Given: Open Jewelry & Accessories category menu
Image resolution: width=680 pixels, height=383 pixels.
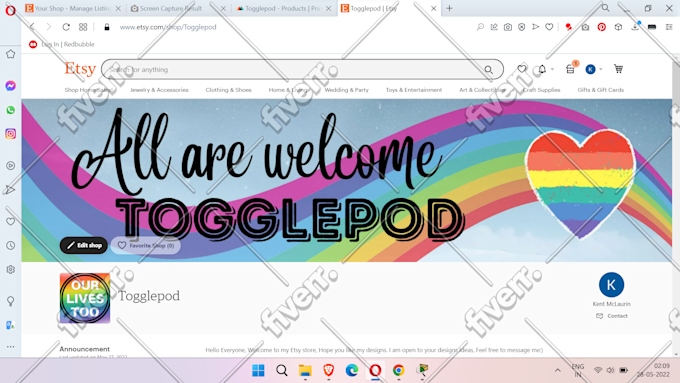Looking at the screenshot, I should point(159,90).
